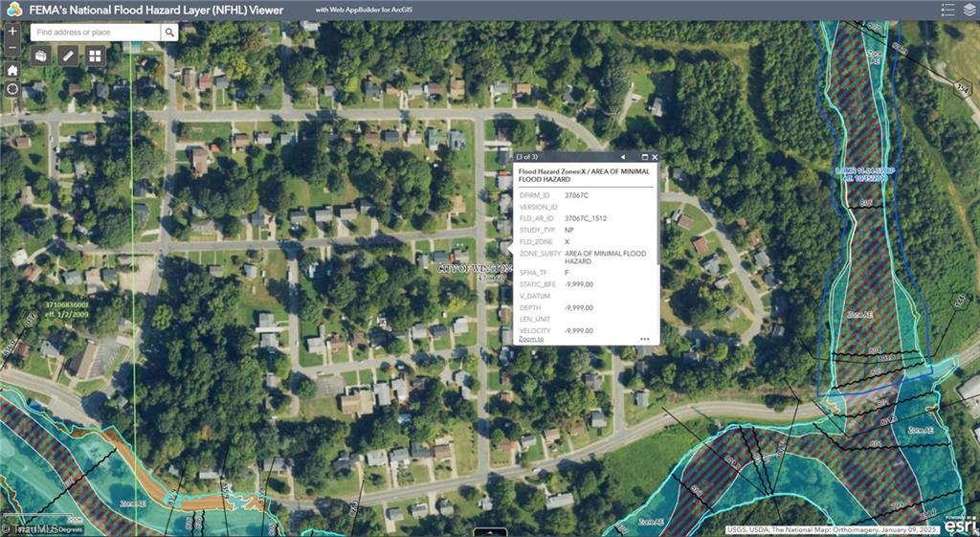
Task: Expand the bottom attribute table handle
Action: tap(490, 532)
